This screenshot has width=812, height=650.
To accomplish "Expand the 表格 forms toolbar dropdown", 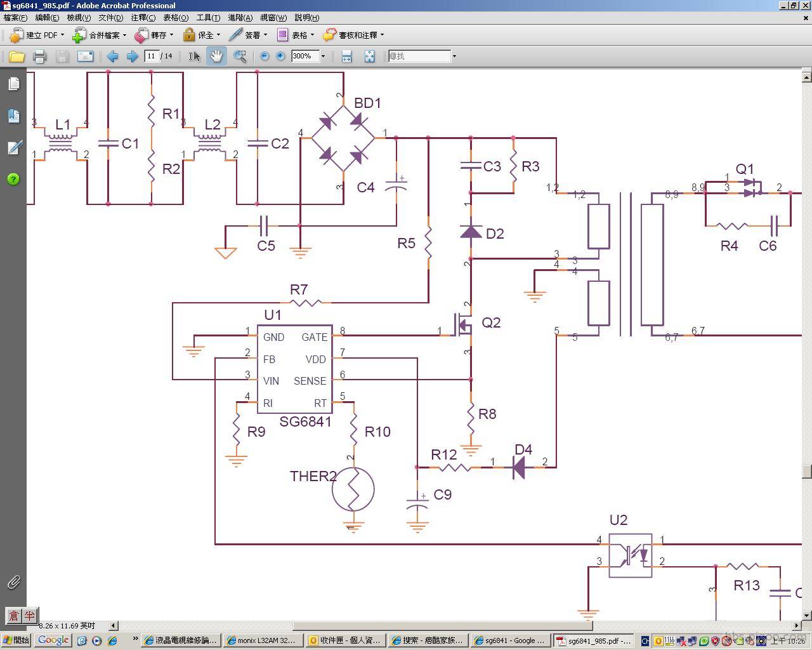I will (312, 35).
